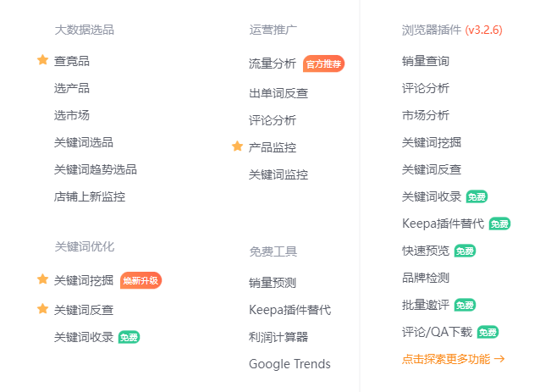Open 评论/QA下载 plugin feature
Screen dimensions: 551x392
pyautogui.click(x=437, y=332)
